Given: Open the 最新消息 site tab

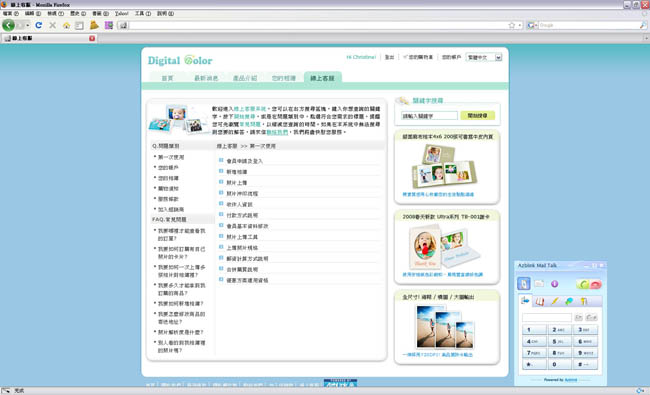Looking at the screenshot, I should 206,78.
